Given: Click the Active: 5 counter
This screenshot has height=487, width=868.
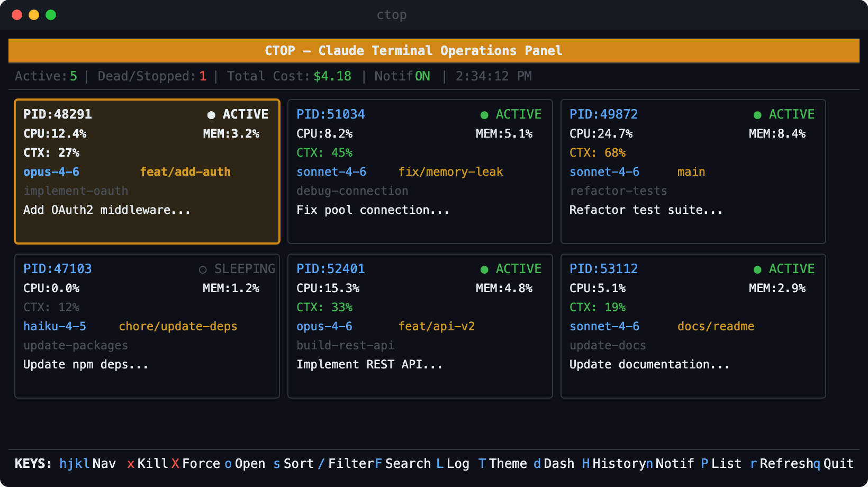Looking at the screenshot, I should [46, 76].
